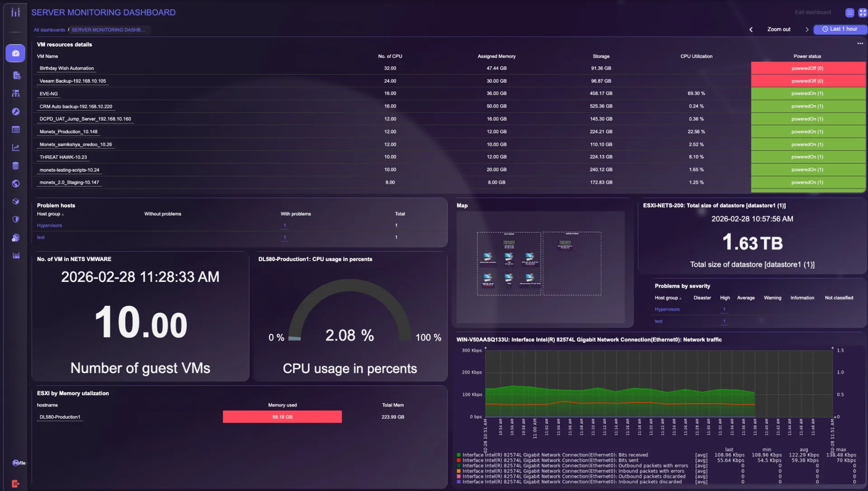Open the dashboard gauge icon in sidebar

(15, 53)
